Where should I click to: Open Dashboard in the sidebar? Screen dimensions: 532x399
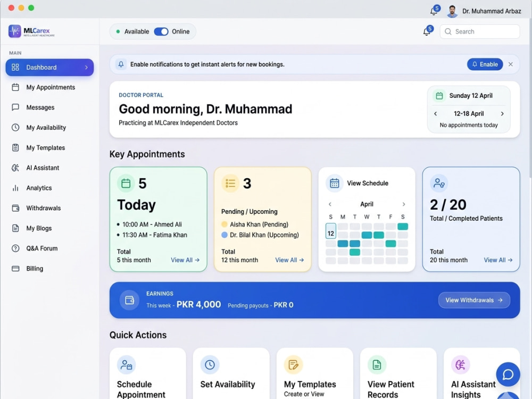(x=49, y=67)
